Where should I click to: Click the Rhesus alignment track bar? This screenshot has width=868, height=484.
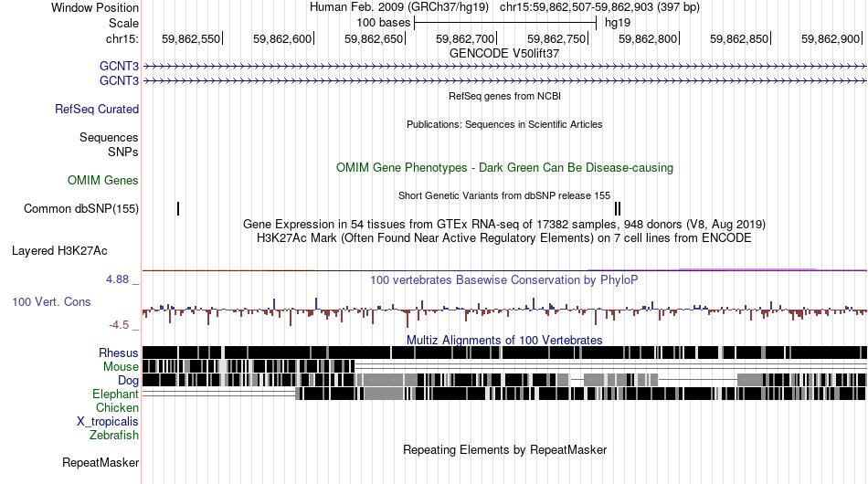pos(504,352)
